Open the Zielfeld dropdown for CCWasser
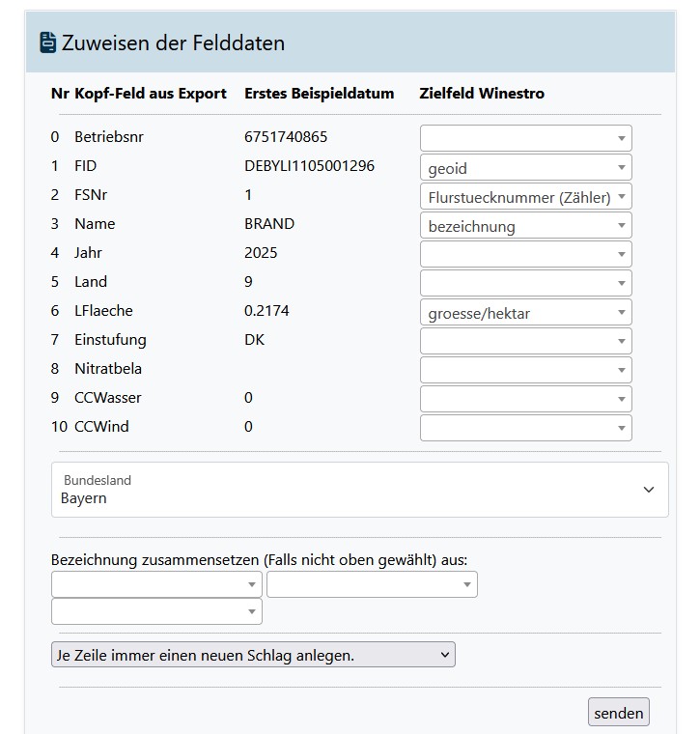This screenshot has height=734, width=700. coord(525,399)
